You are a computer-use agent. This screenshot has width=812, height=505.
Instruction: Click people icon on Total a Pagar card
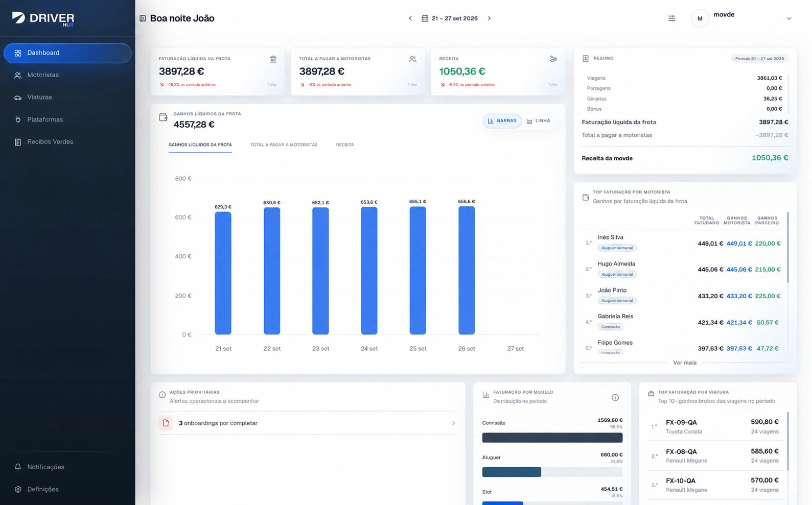[413, 59]
